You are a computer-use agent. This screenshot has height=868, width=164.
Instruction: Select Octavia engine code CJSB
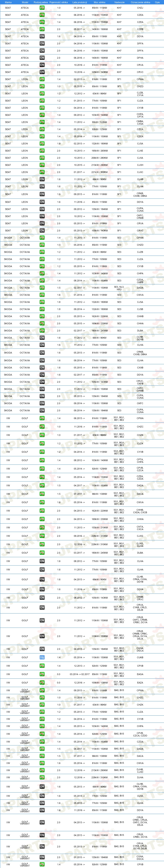(140, 309)
